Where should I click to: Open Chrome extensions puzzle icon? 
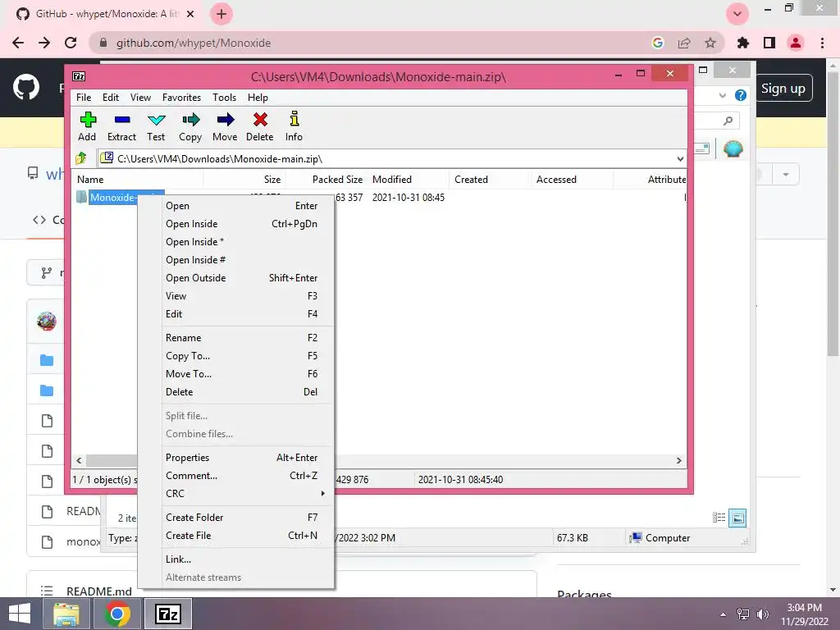click(743, 43)
